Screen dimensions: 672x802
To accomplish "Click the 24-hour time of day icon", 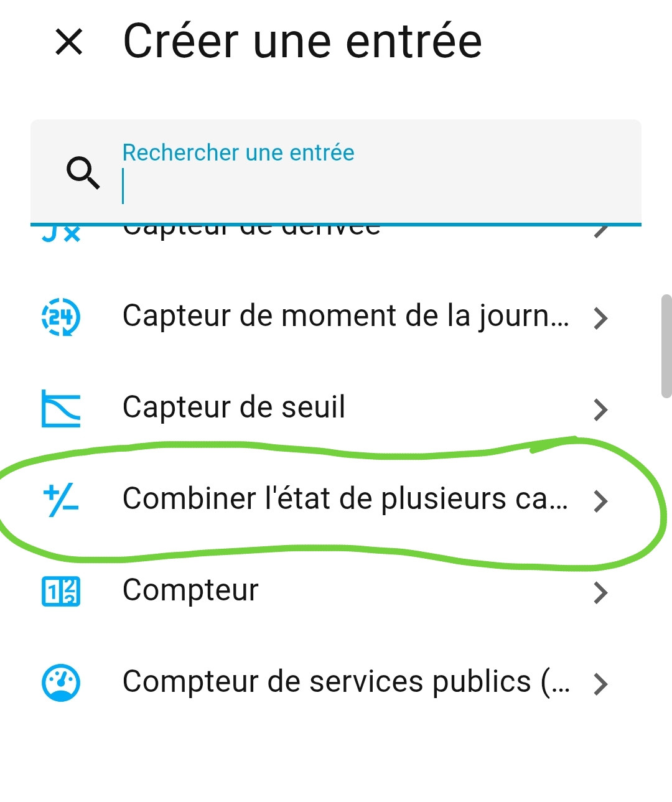I will (x=61, y=317).
